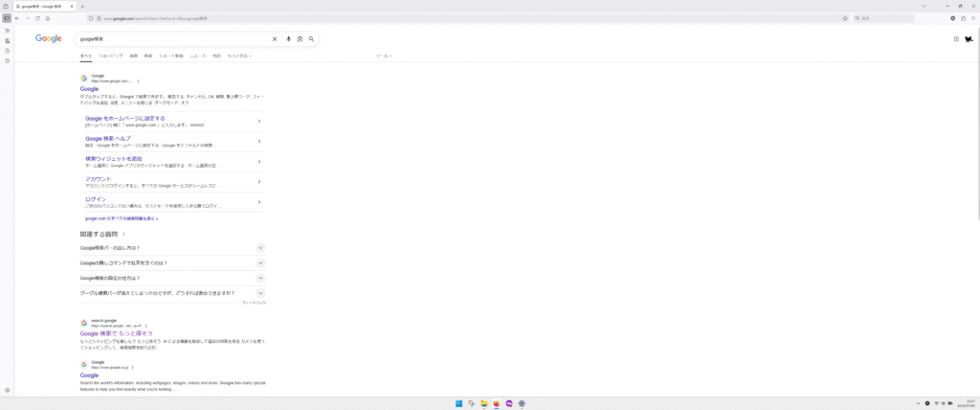Image resolution: width=980 pixels, height=410 pixels.
Task: Show all results from google.com link
Action: [x=122, y=219]
